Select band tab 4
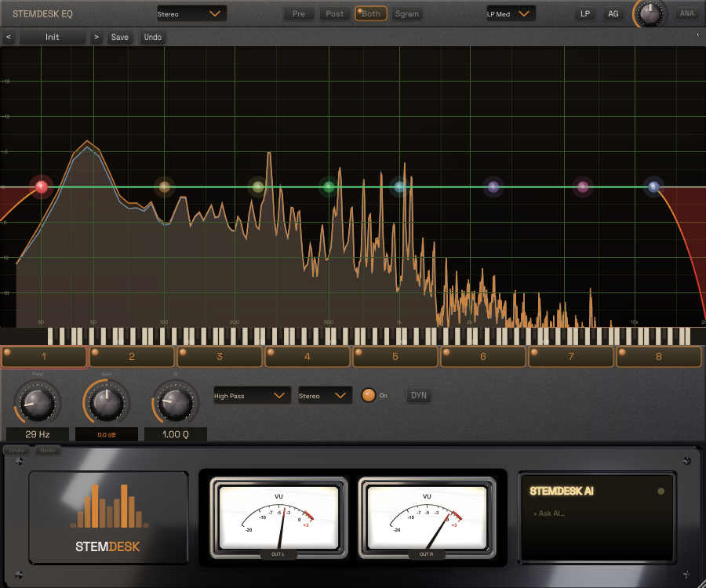 pyautogui.click(x=308, y=357)
